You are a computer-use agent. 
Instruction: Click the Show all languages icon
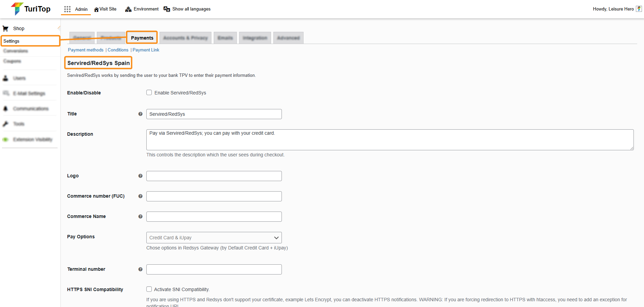tap(167, 9)
